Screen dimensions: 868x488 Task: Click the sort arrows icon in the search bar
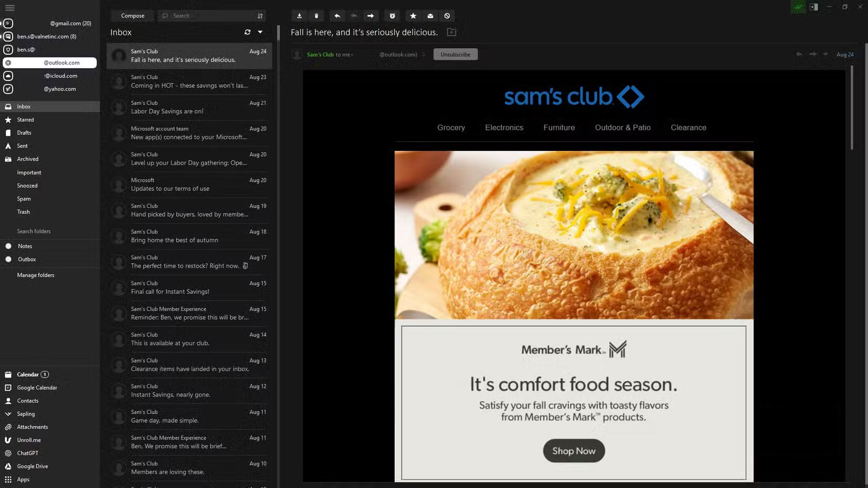coord(260,16)
